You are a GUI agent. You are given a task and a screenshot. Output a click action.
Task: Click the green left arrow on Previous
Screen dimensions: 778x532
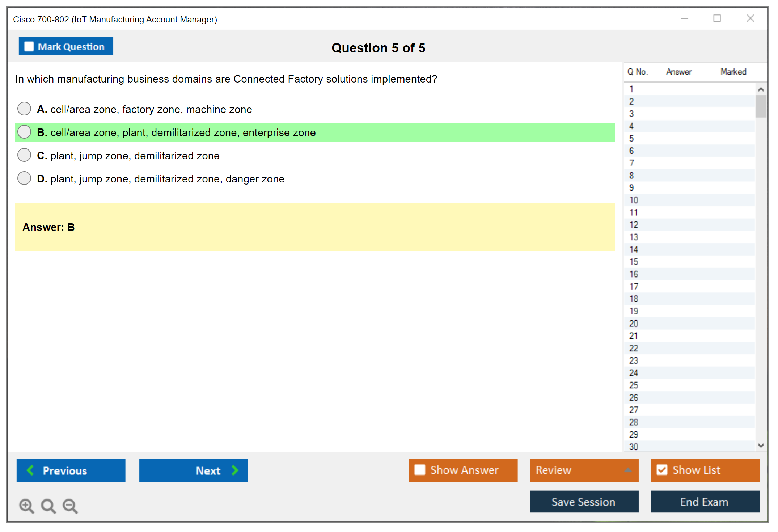pyautogui.click(x=30, y=470)
